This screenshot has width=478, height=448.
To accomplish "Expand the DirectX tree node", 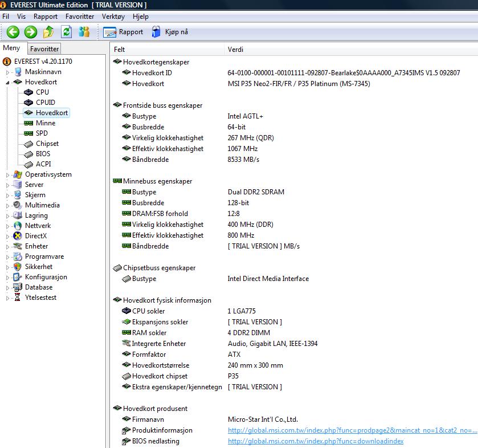I will click(8, 237).
